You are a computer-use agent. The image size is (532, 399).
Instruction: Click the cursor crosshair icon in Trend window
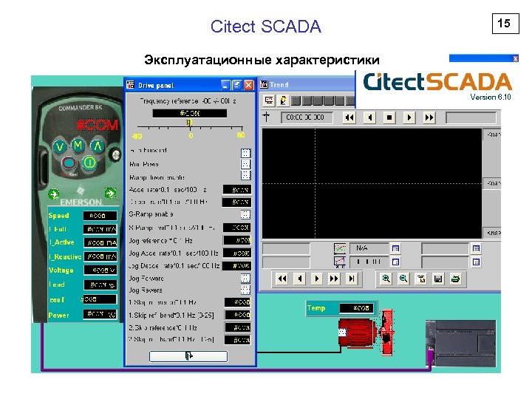click(266, 117)
